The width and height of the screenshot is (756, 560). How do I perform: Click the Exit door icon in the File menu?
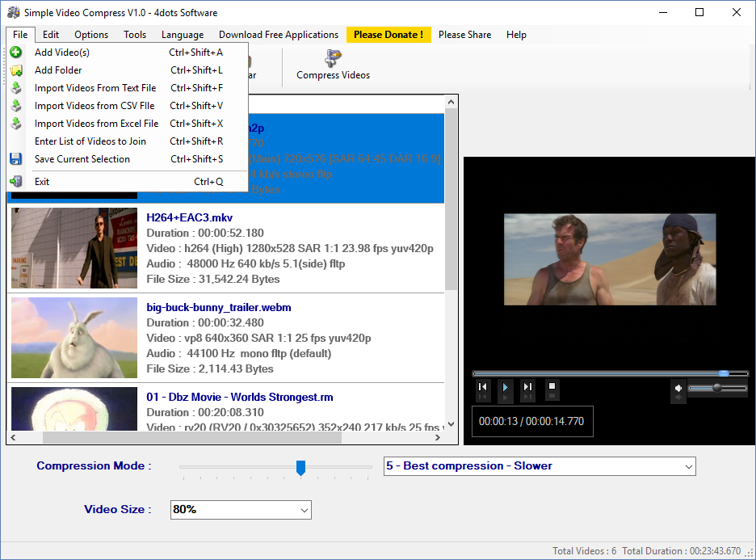pos(16,182)
